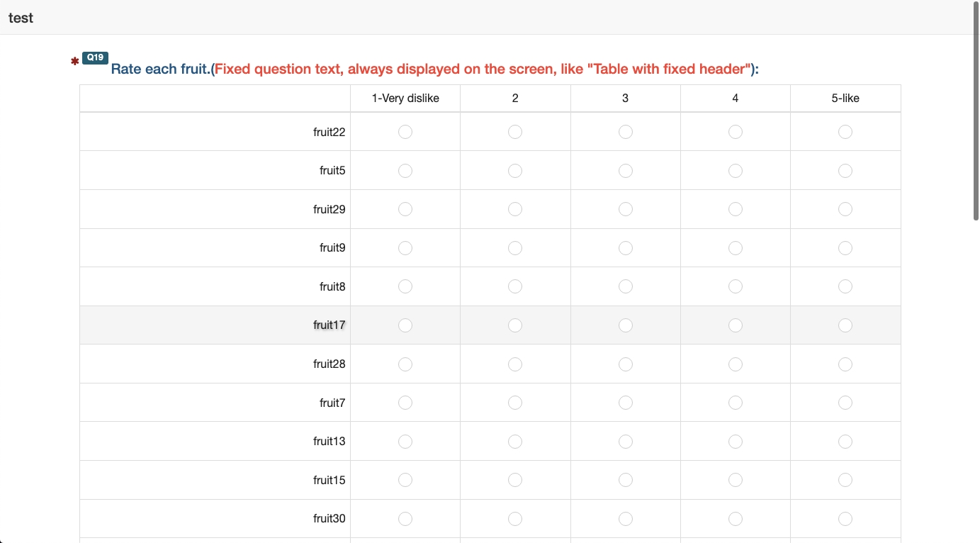
Task: Give fruit30 the 5-like rating
Action: (x=845, y=519)
